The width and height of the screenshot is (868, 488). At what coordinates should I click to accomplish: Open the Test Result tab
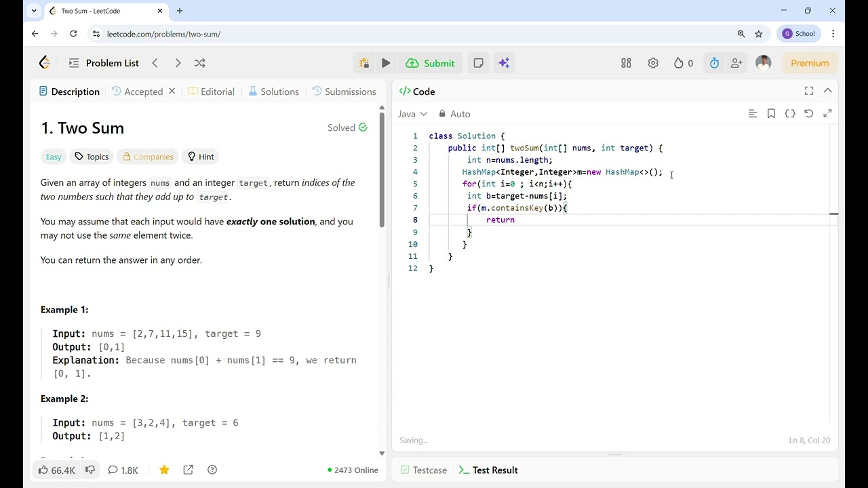[x=488, y=470]
